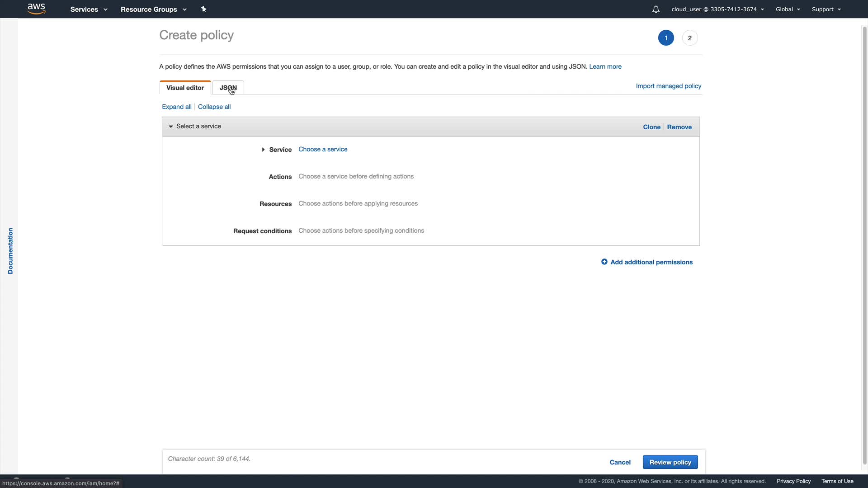Go to step 1 circle indicator

click(665, 38)
